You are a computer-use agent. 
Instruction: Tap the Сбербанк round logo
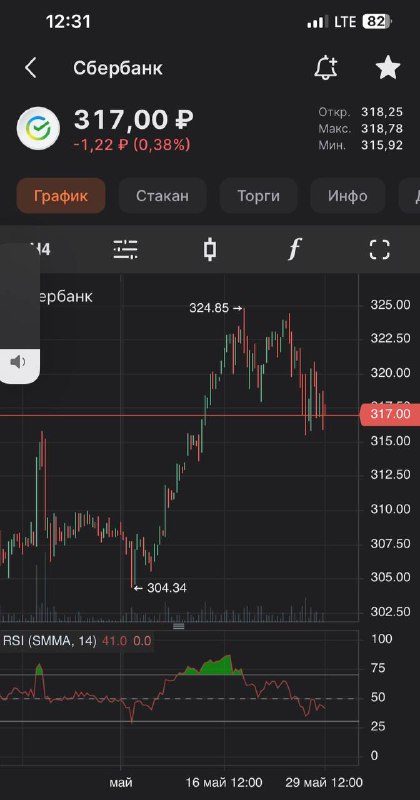click(38, 128)
